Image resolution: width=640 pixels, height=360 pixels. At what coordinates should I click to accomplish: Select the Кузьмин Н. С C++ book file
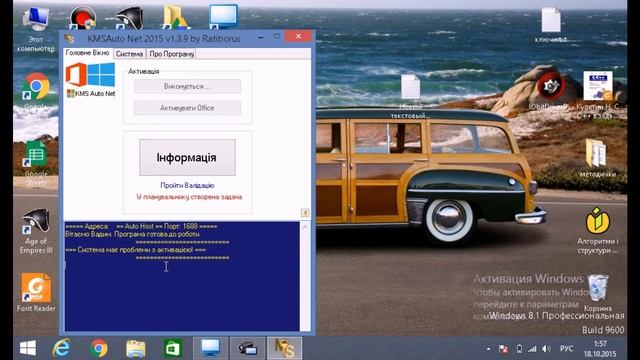[x=598, y=95]
